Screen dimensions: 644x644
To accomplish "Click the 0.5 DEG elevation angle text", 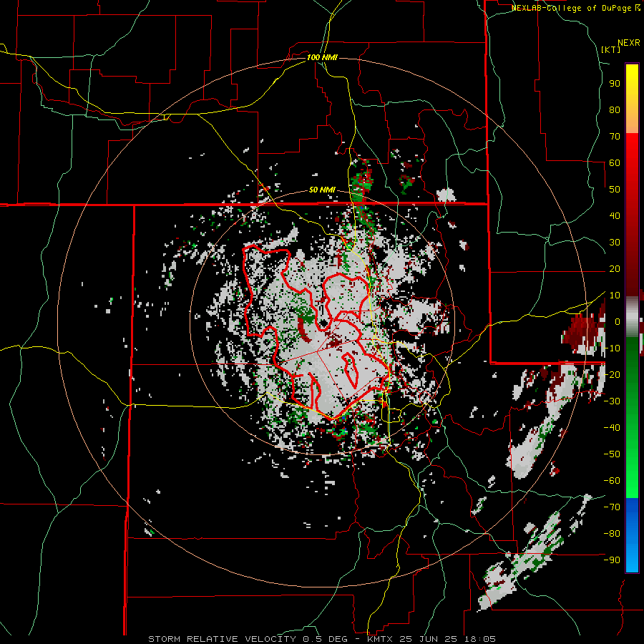I will 324,639.
